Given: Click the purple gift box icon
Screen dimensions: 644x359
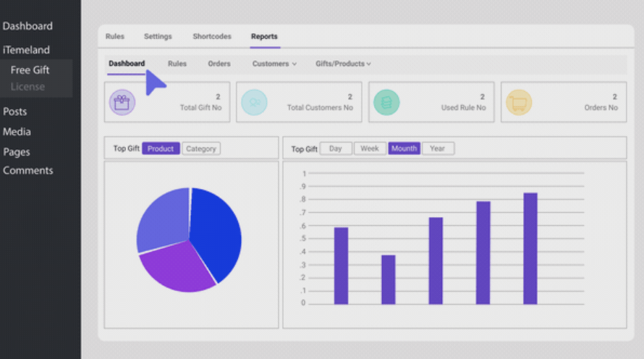Looking at the screenshot, I should coord(122,102).
